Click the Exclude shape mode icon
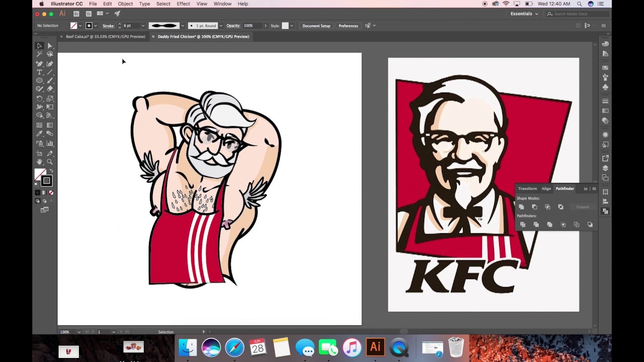644x362 pixels. click(x=560, y=207)
